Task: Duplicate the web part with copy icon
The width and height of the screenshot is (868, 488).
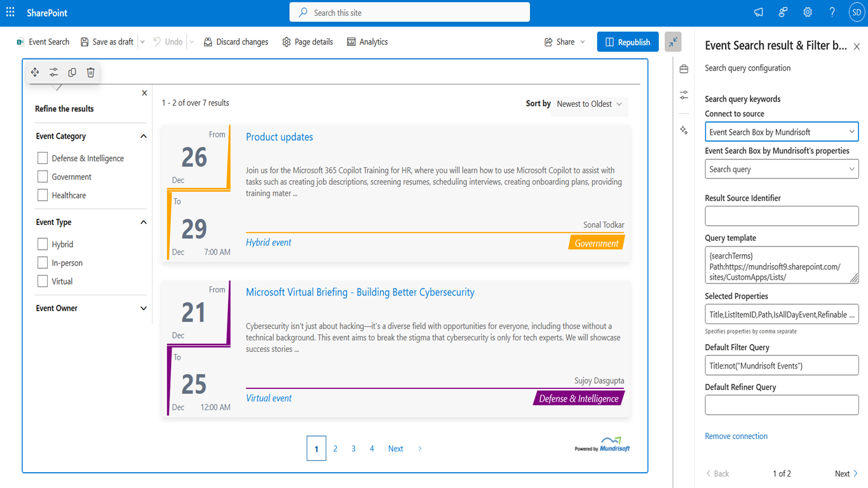Action: point(72,72)
